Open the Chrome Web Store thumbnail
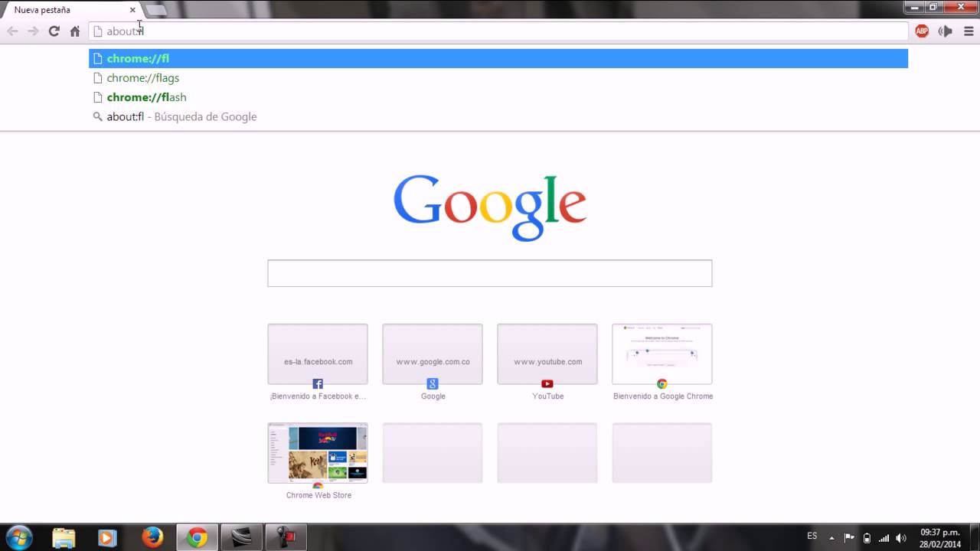Viewport: 980px width, 551px height. (x=318, y=453)
